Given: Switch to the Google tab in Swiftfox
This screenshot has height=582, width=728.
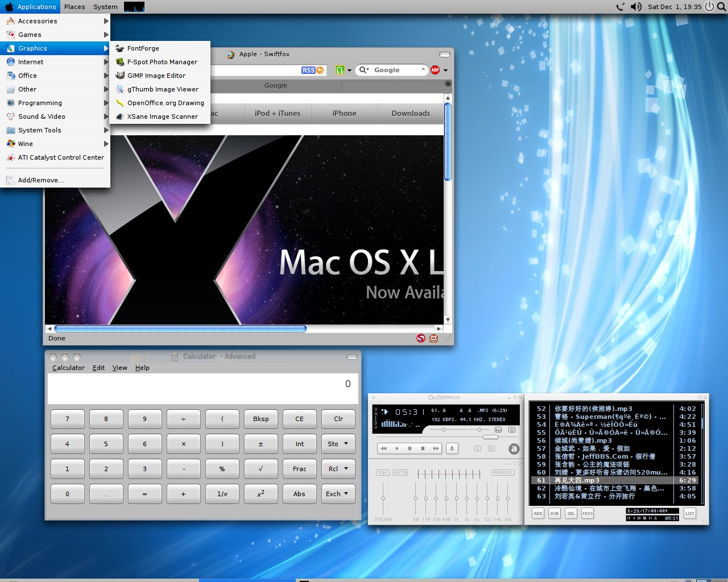Looking at the screenshot, I should coord(276,85).
